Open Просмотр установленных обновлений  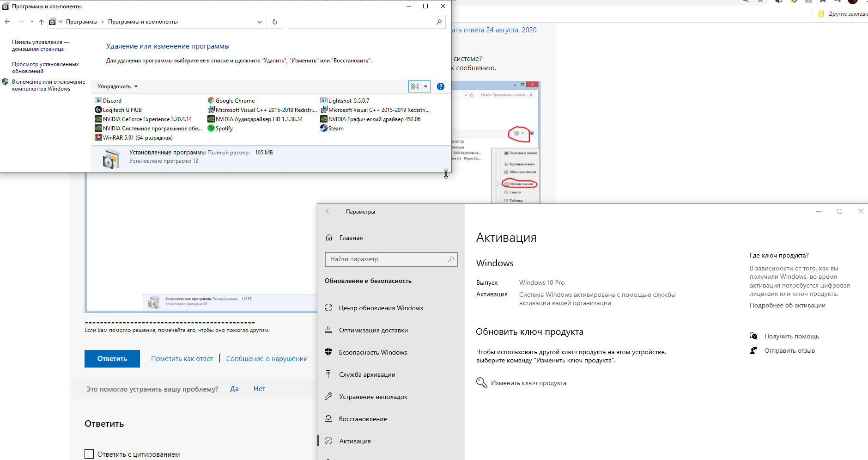coord(45,67)
